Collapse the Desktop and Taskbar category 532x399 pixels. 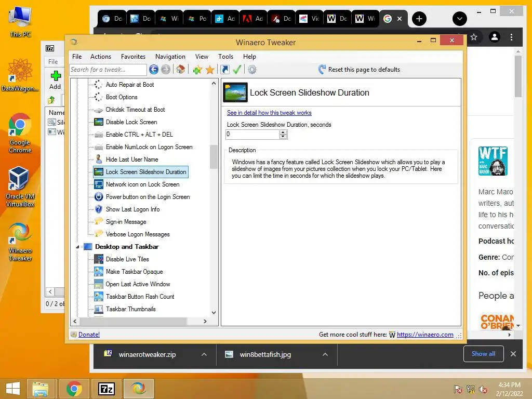pyautogui.click(x=77, y=247)
